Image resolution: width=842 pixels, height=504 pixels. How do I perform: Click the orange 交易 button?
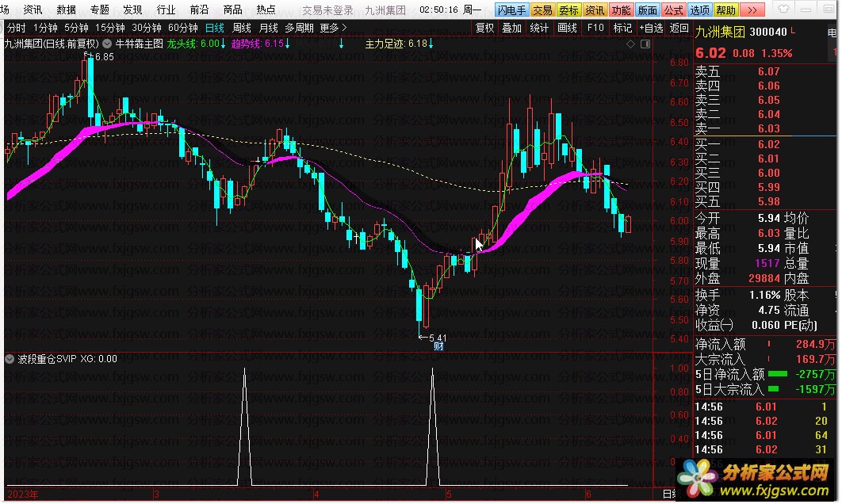542,10
